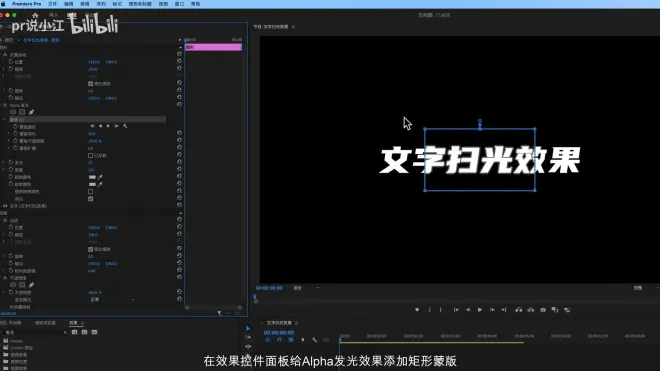Expand the Mask Opacity property

click(9, 141)
